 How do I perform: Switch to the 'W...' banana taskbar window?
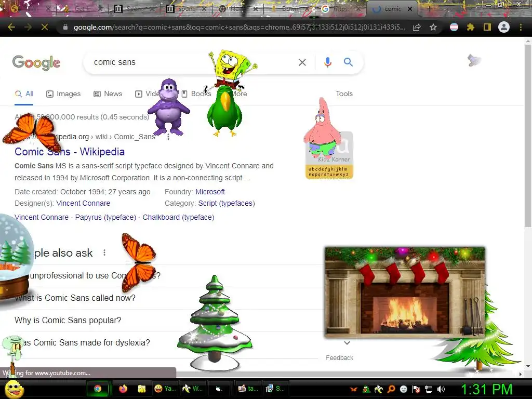coord(192,389)
